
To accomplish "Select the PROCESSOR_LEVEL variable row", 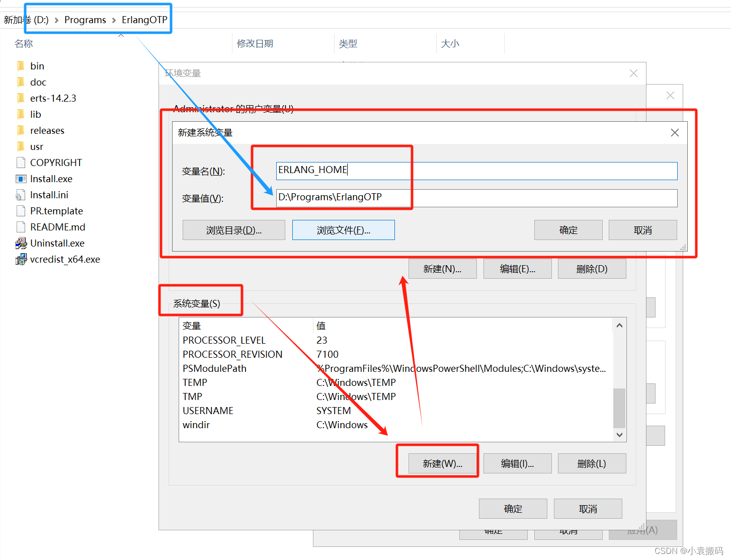I will 396,340.
